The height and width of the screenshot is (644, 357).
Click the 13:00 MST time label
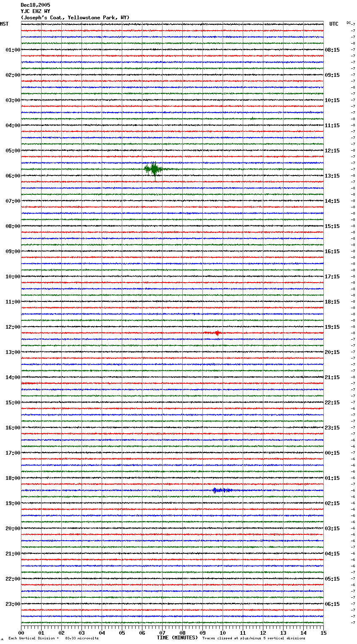(13, 352)
